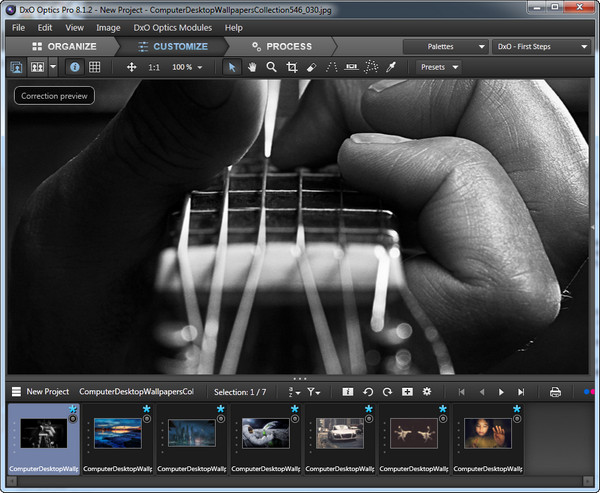
Task: Open the Presets dropdown
Action: 439,67
